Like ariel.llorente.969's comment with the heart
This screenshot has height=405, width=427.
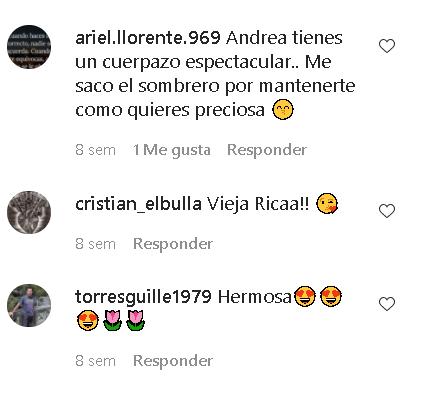click(387, 46)
